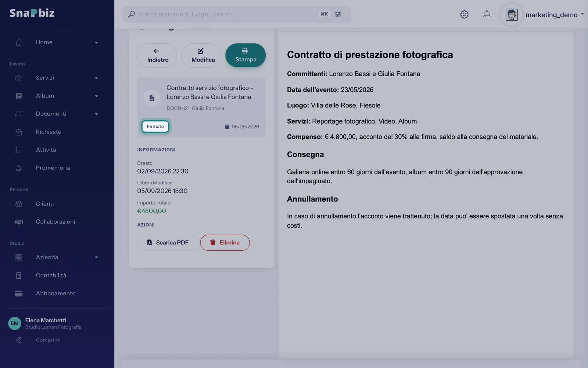Click the EM user avatar badge
The image size is (588, 368).
coord(15,323)
